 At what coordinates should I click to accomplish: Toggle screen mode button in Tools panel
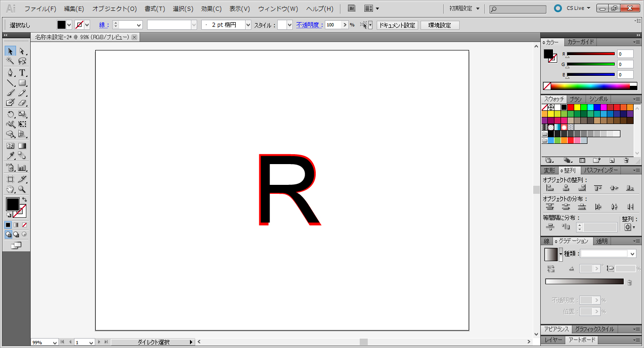coord(16,245)
